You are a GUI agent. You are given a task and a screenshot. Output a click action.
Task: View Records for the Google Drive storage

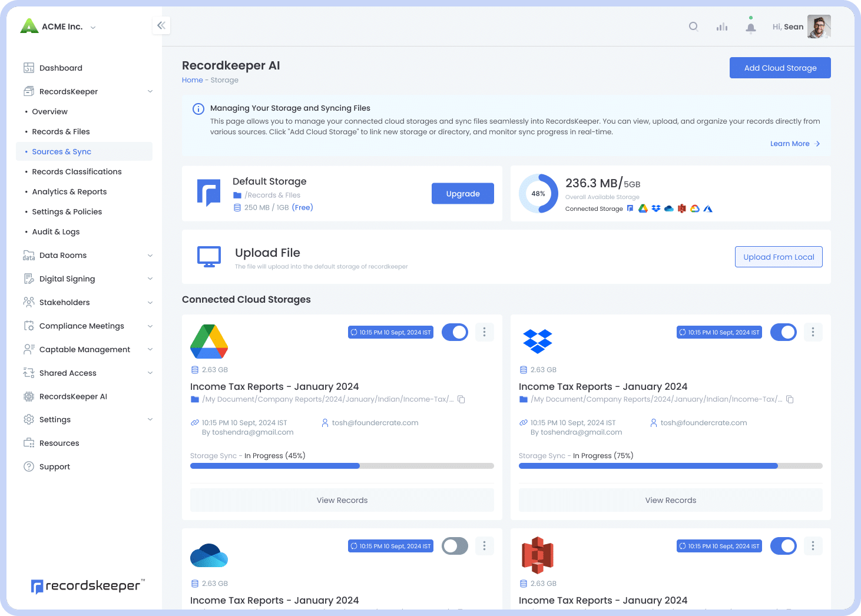coord(342,500)
